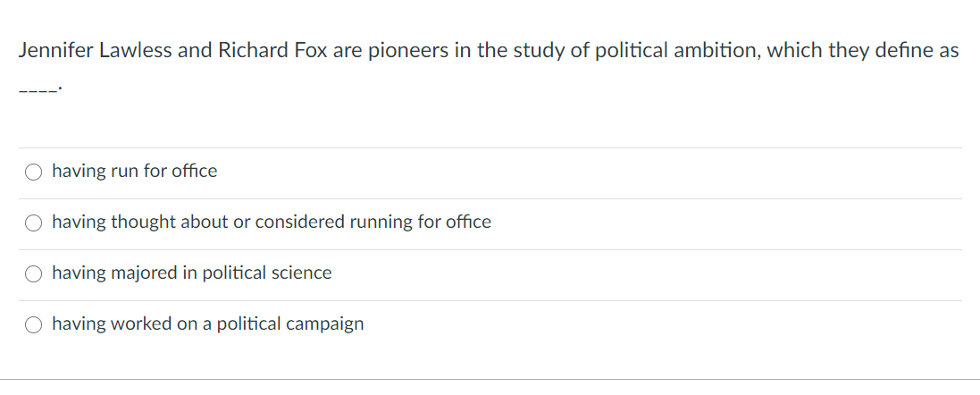Select the 'having run for office' radio button

pos(33,172)
